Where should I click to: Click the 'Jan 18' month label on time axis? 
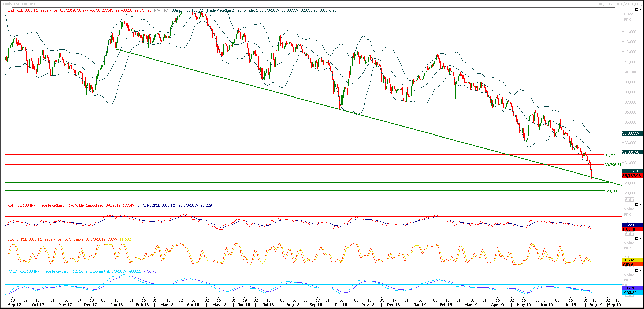tap(117, 305)
